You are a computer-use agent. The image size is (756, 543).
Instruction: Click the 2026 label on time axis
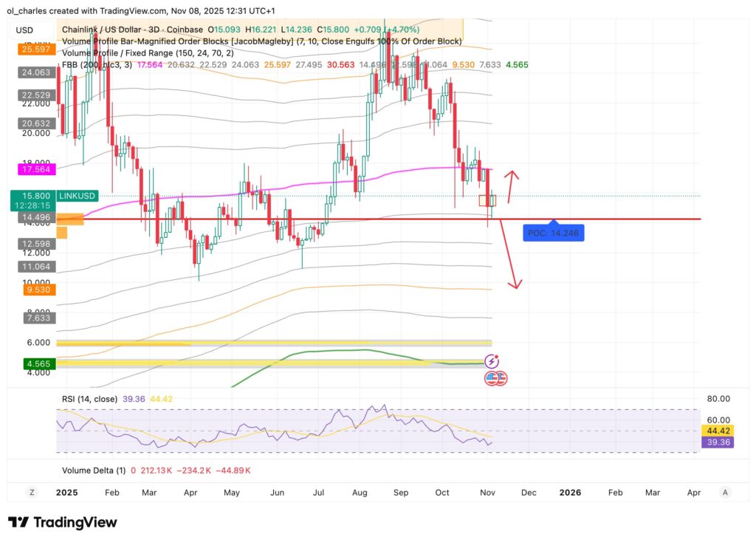[570, 492]
